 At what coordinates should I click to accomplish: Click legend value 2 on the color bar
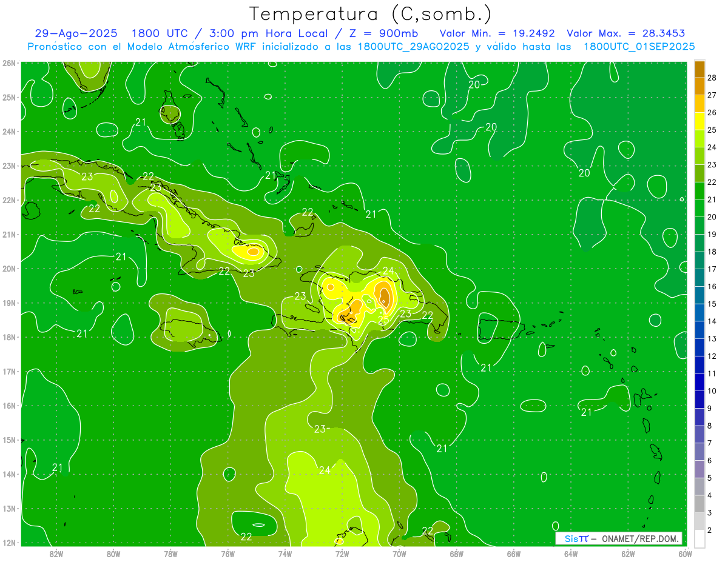tap(710, 530)
